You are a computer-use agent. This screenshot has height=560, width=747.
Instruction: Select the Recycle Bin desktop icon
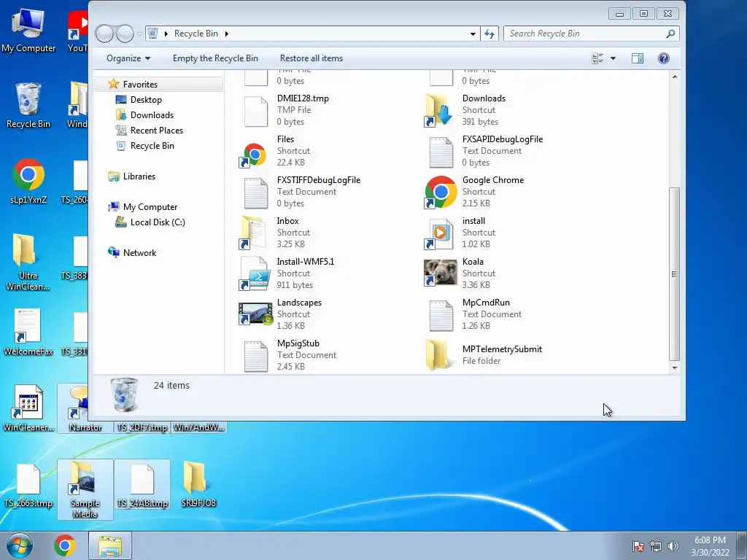(x=28, y=105)
